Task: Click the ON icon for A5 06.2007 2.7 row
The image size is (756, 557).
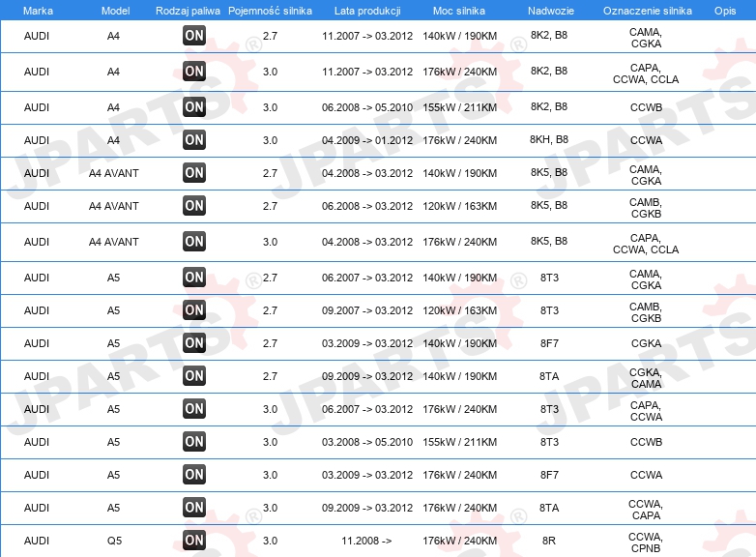Action: (x=194, y=278)
